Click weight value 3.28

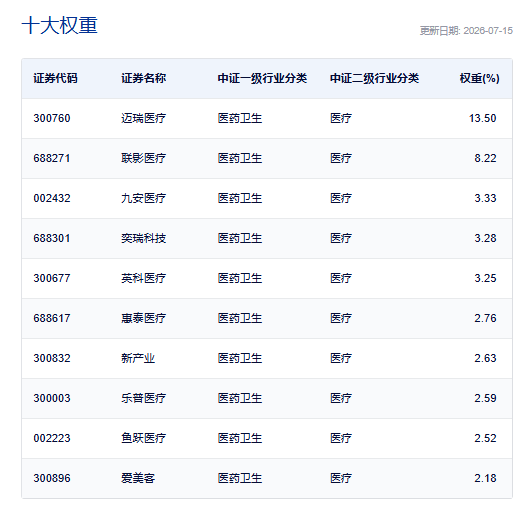[x=485, y=238]
